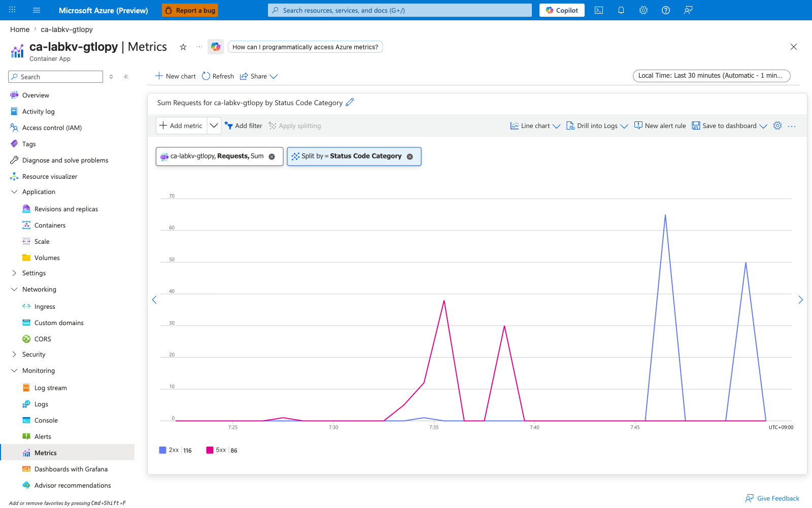Collapse the Monitoring section
This screenshot has height=508, width=812.
[x=14, y=370]
